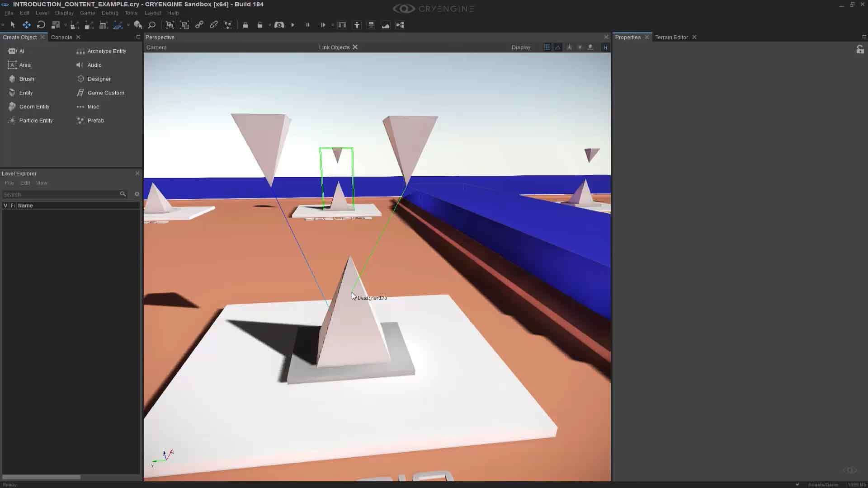The width and height of the screenshot is (868, 488).
Task: Open the viewport Display dropdown
Action: tap(521, 47)
